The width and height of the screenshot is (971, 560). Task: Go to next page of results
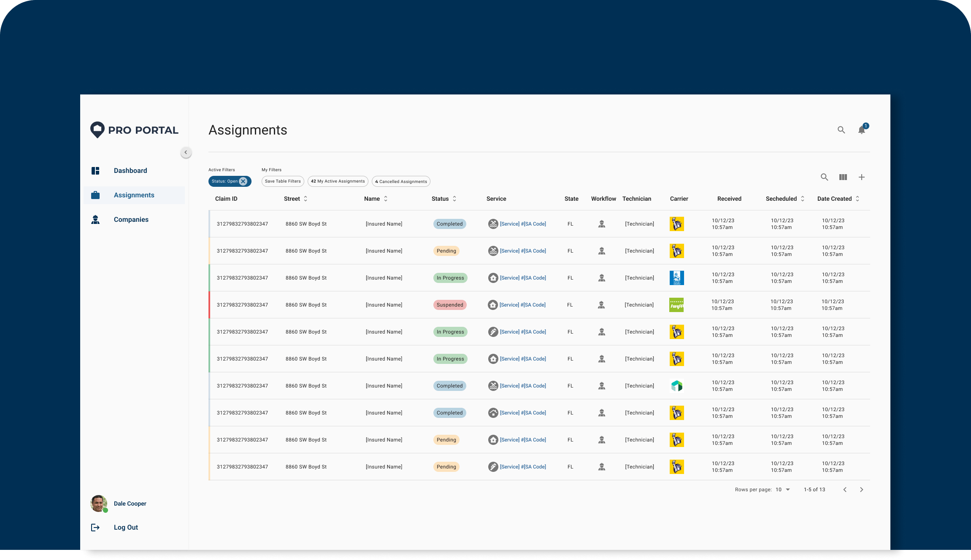click(861, 490)
